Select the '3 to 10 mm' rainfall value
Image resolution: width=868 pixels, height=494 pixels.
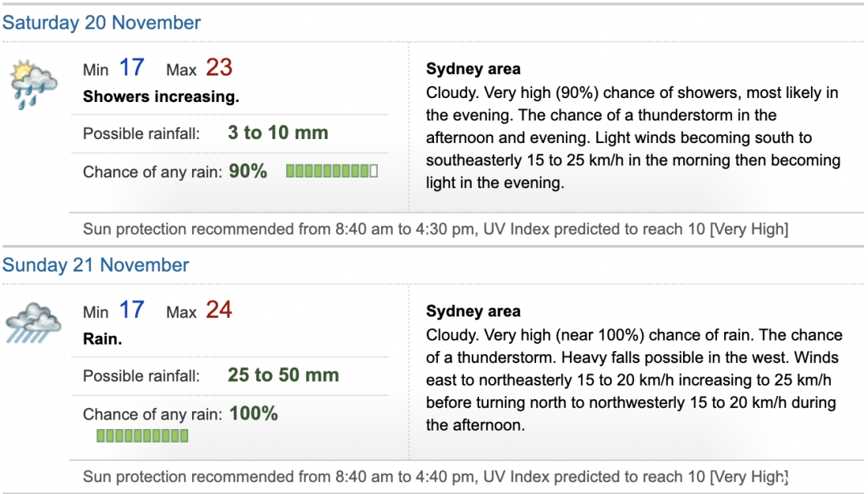(x=278, y=133)
